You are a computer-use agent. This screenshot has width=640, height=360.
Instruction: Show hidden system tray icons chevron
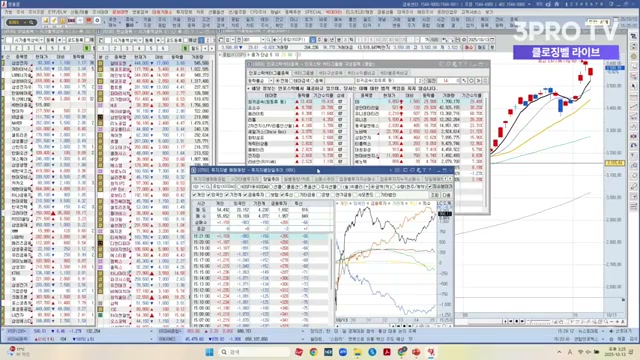[x=559, y=352]
